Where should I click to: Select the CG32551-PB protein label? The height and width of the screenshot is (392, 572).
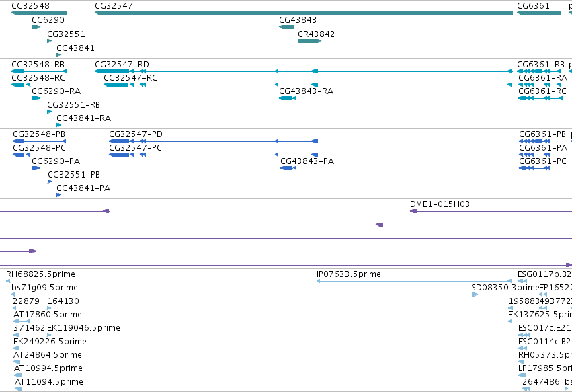point(74,175)
